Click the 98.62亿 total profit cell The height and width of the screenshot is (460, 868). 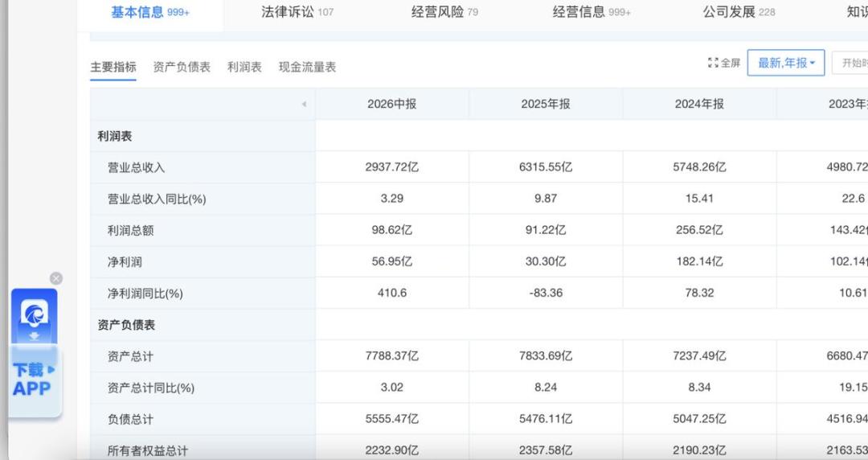pos(392,230)
